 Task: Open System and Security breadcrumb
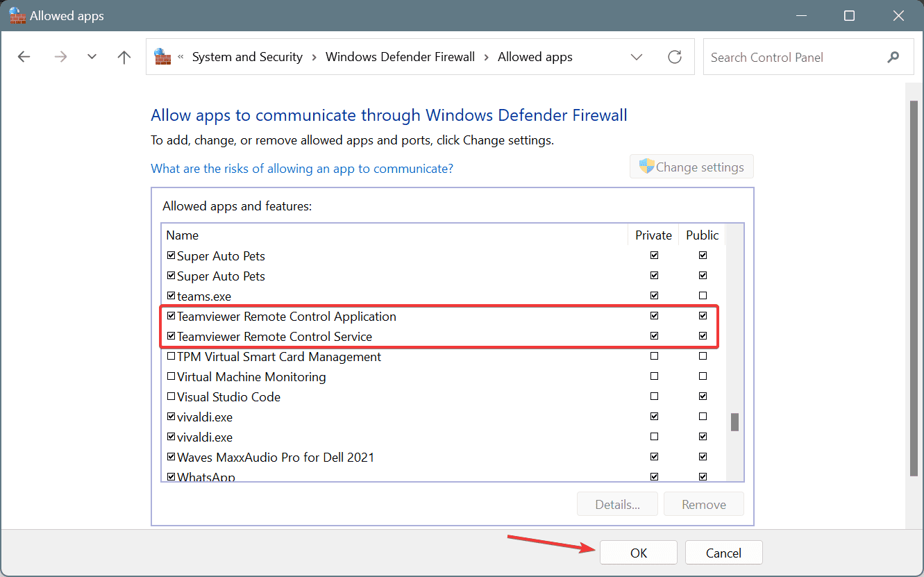(x=247, y=57)
